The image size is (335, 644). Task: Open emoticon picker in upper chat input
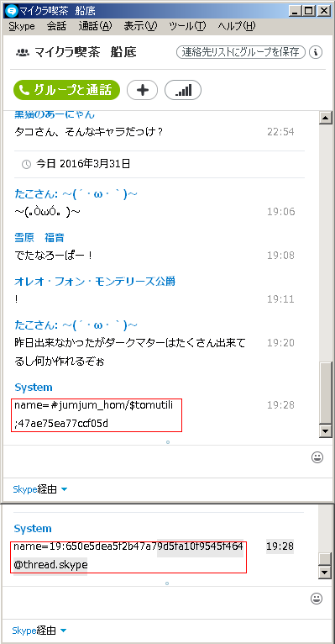click(x=317, y=457)
